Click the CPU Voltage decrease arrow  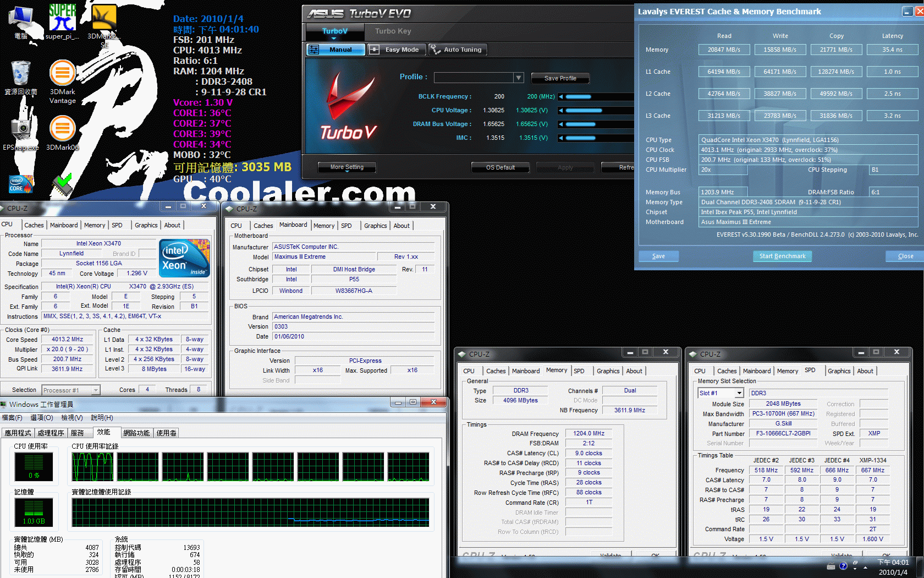tap(561, 111)
